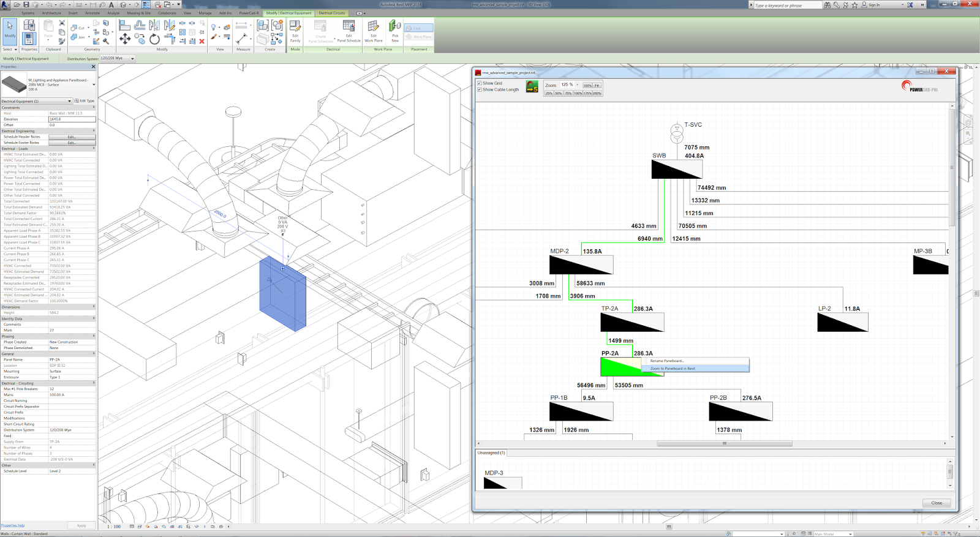Open the Annotate ribbon tab
980x537 pixels.
(x=92, y=13)
